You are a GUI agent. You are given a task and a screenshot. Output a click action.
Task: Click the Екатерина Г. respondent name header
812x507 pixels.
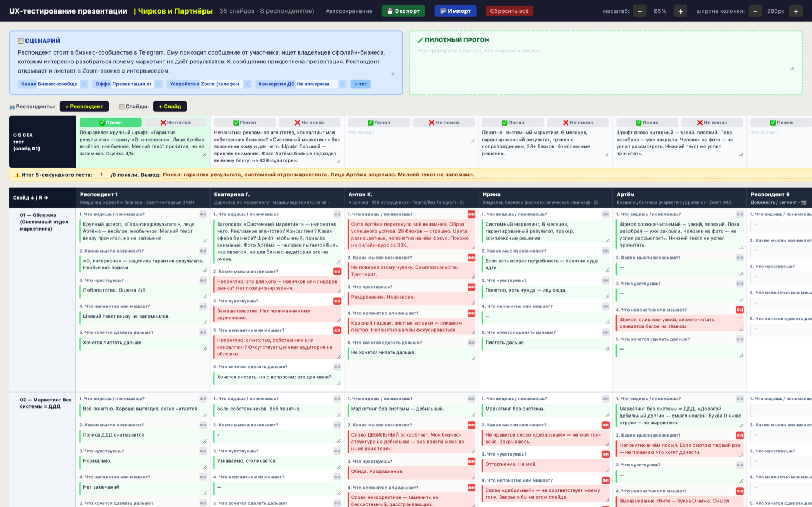click(x=232, y=194)
